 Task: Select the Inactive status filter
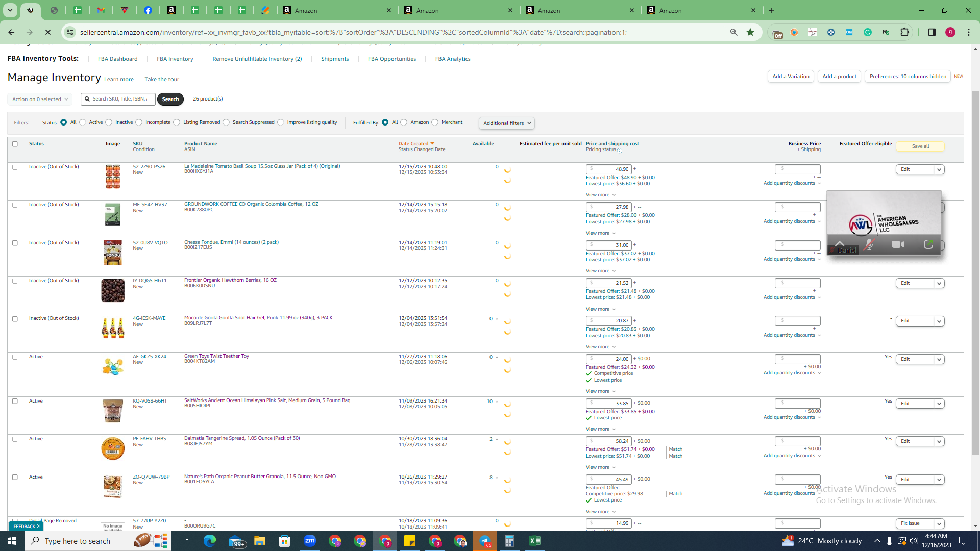[109, 122]
